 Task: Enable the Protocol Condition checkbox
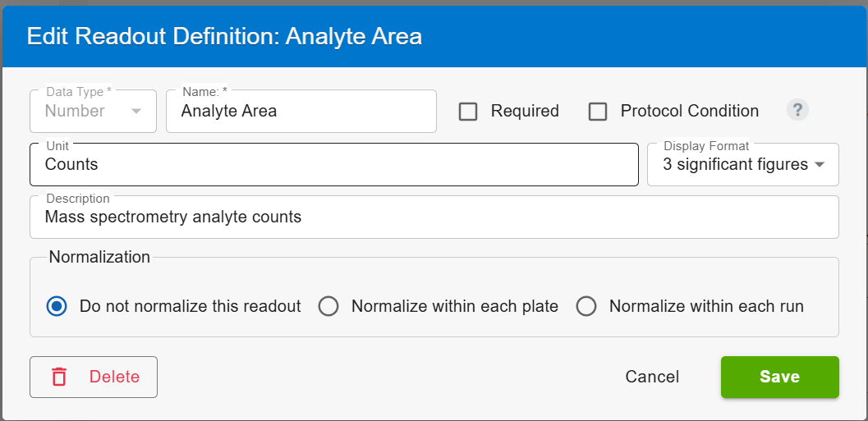click(x=597, y=111)
